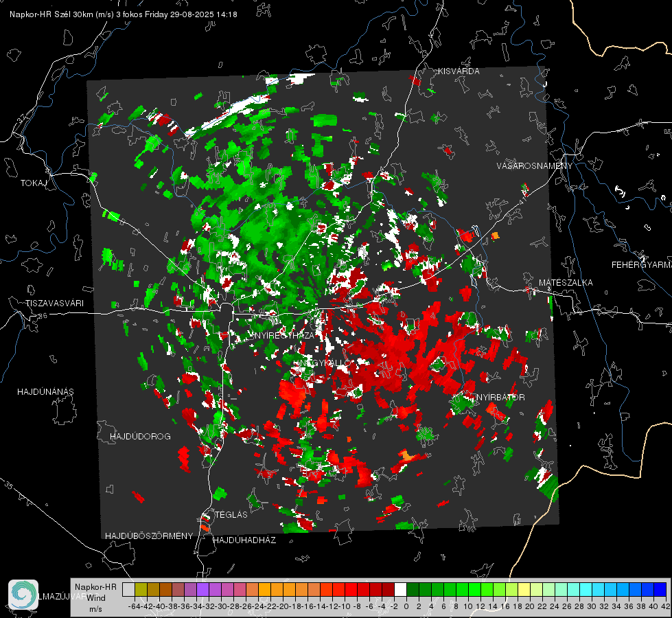
Task: Click the 0 value on the scale
Action: [406, 606]
